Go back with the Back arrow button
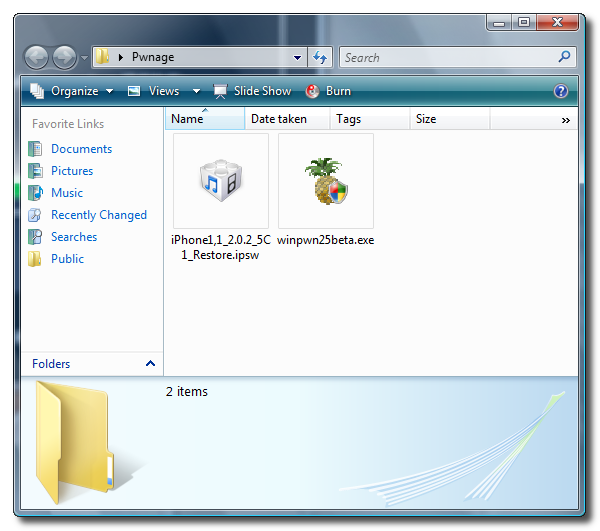The width and height of the screenshot is (600, 531). [37, 58]
